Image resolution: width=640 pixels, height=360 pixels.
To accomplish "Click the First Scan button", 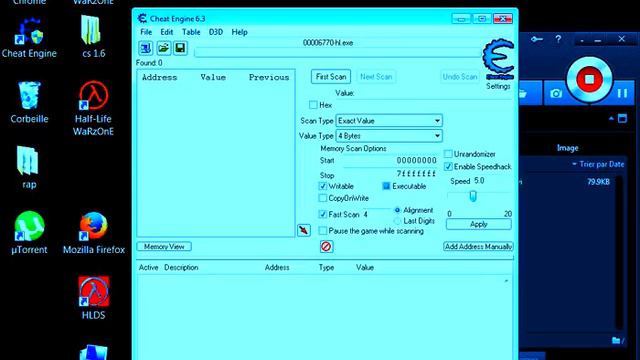I will [331, 77].
